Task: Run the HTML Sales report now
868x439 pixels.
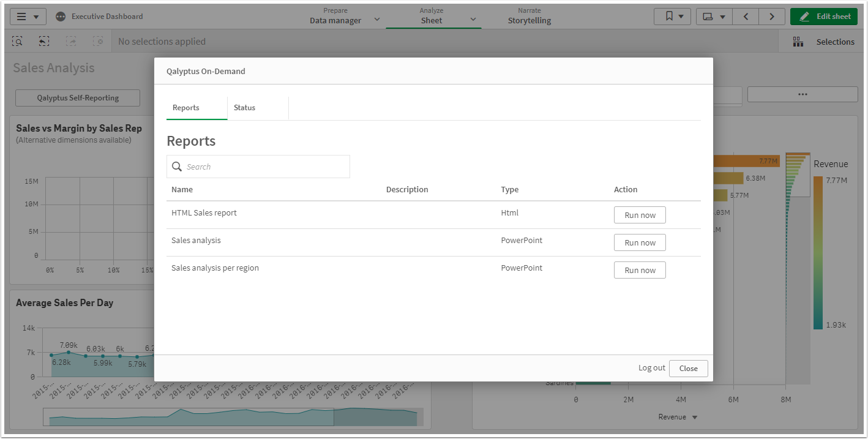Action: pyautogui.click(x=640, y=215)
